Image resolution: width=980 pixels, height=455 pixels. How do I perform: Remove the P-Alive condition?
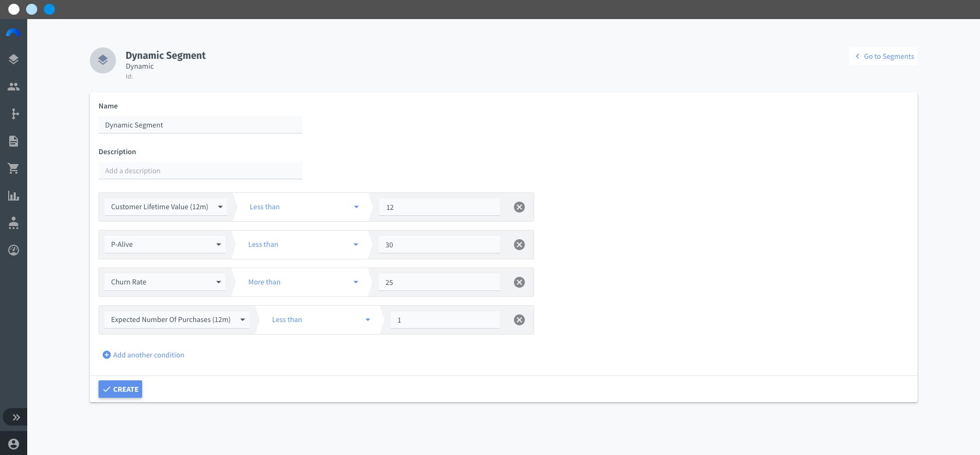pos(519,245)
